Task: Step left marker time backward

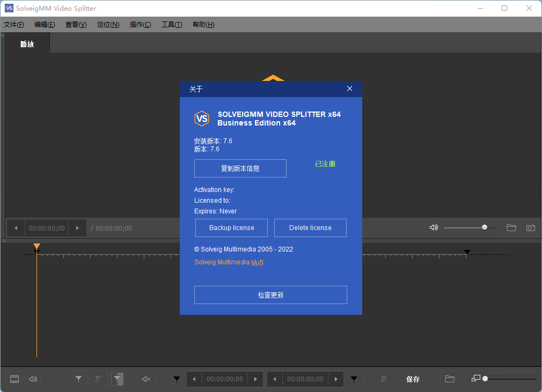Action: tap(194, 379)
